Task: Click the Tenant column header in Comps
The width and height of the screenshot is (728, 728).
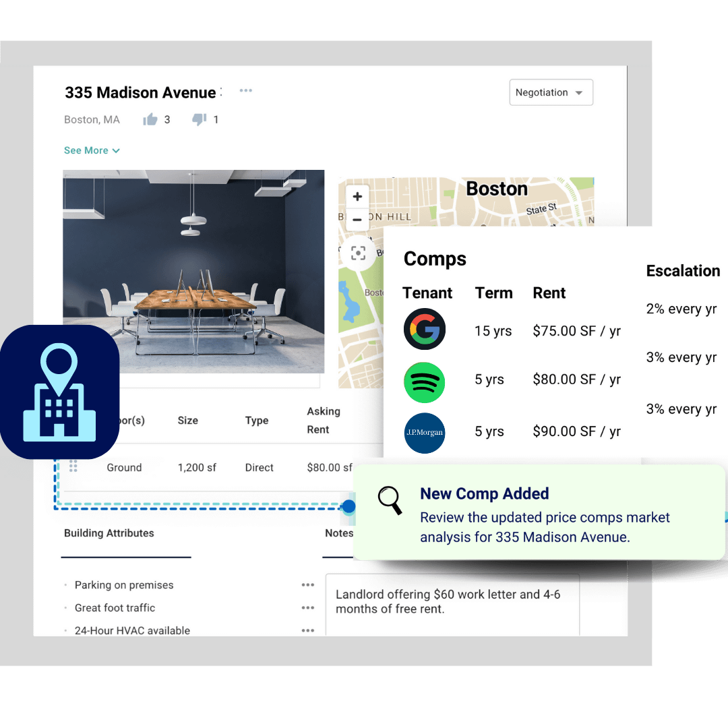Action: pyautogui.click(x=427, y=293)
